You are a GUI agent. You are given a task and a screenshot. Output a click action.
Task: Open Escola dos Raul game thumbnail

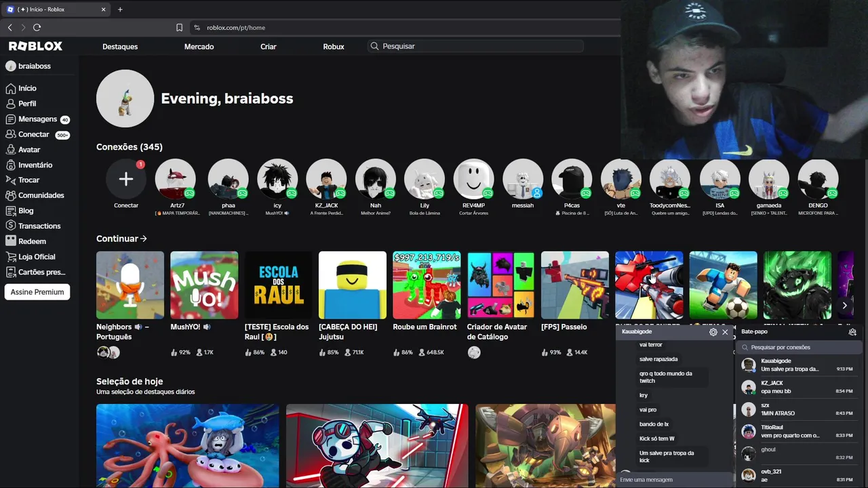pos(279,285)
